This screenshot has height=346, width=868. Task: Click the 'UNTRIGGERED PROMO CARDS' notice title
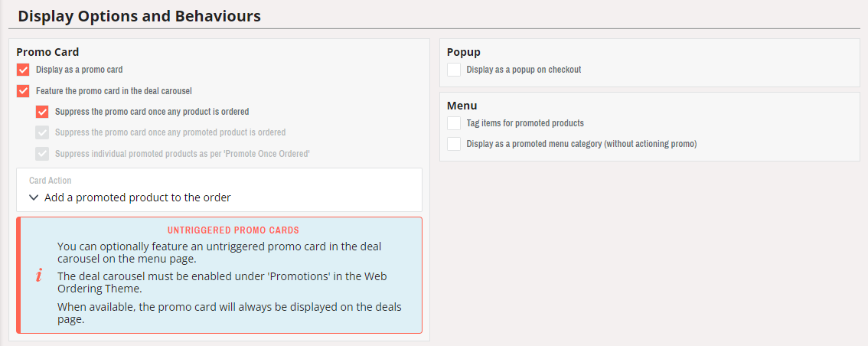pyautogui.click(x=233, y=230)
